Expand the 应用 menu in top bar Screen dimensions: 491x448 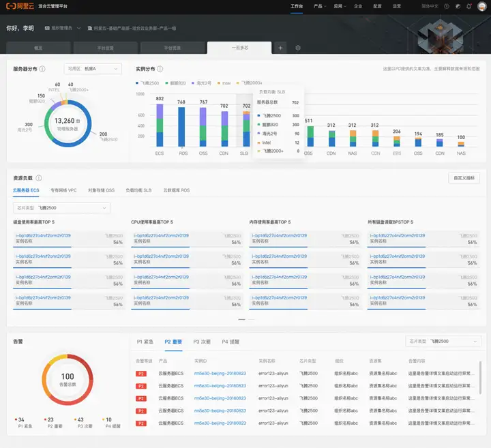(x=340, y=6)
